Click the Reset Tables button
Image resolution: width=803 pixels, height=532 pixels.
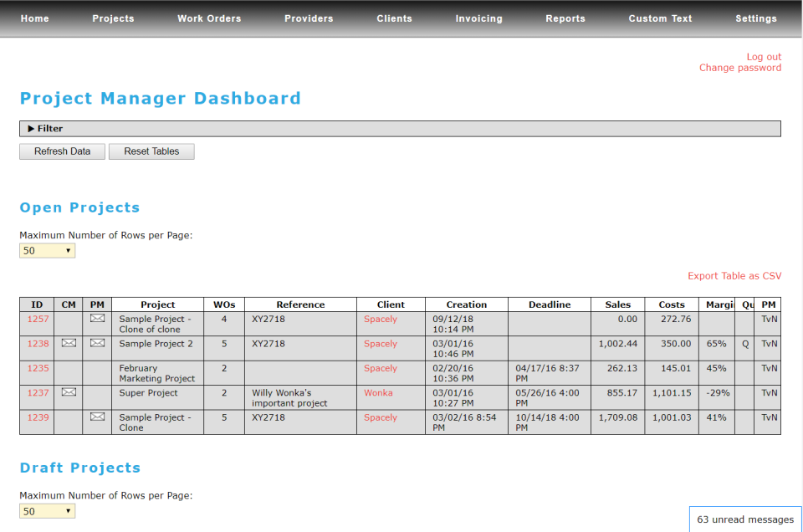coord(151,151)
